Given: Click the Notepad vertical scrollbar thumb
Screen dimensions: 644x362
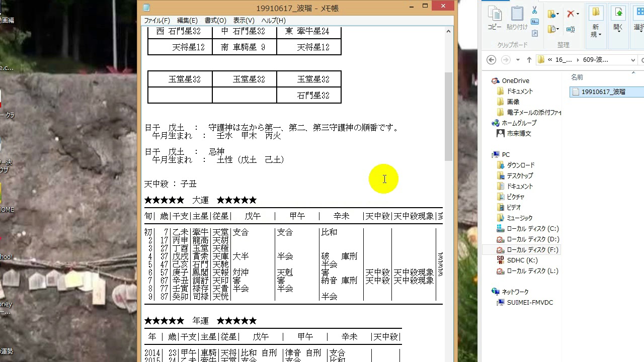Looking at the screenshot, I should pos(448,116).
